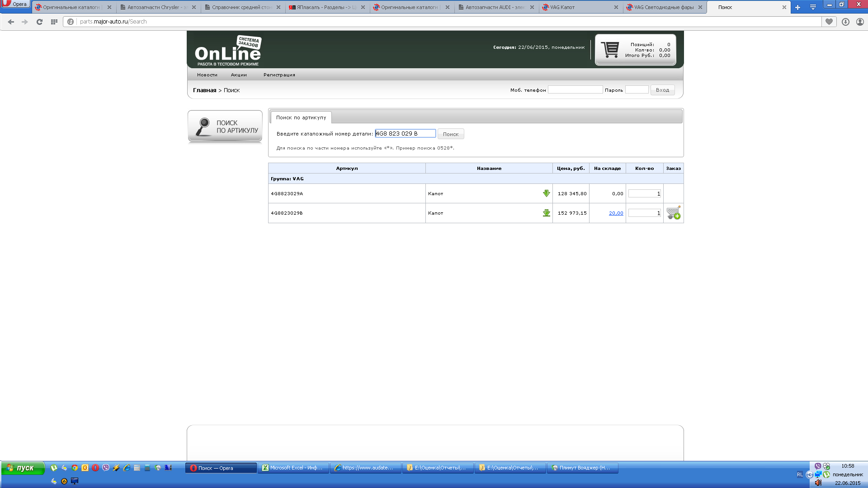
Task: Launch Opera from the quick launch bar
Action: coord(95,468)
